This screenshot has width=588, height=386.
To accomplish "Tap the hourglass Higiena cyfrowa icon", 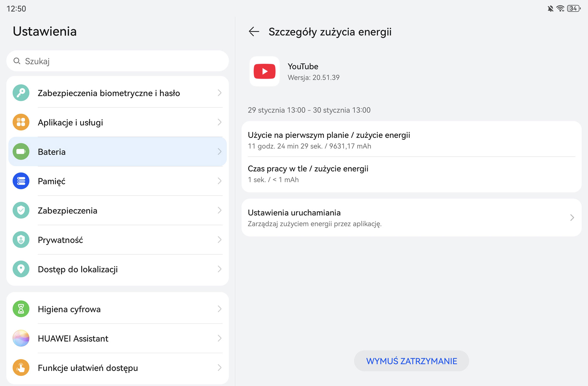I will 21,309.
